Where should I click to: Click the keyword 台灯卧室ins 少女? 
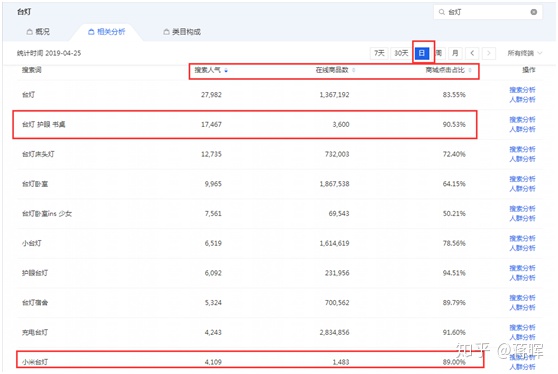click(x=47, y=214)
